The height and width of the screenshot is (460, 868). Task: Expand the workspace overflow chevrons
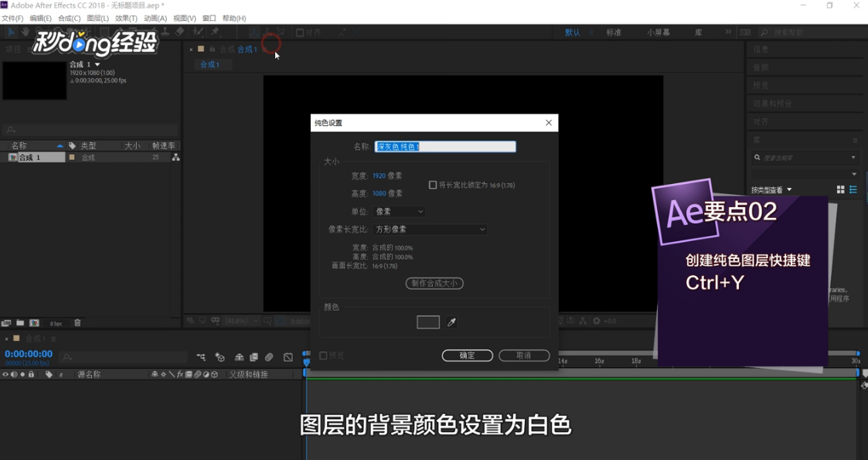click(729, 32)
